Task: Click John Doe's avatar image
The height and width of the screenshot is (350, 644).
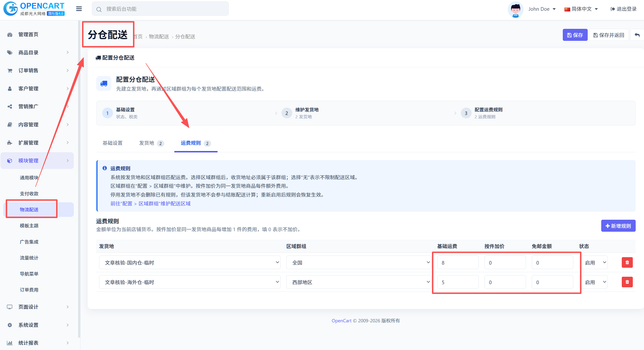Action: point(516,9)
